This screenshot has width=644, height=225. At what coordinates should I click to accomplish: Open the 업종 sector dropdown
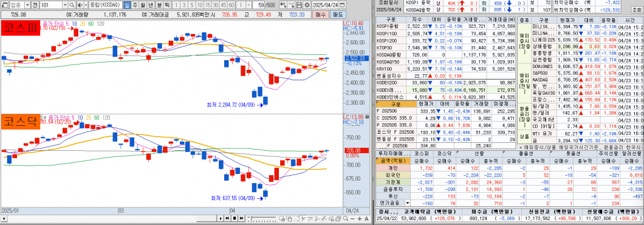click(x=27, y=5)
